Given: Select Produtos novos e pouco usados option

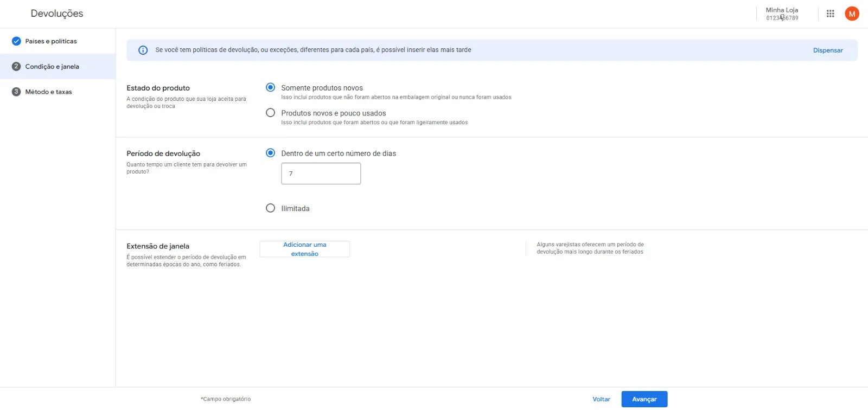Looking at the screenshot, I should pos(270,113).
